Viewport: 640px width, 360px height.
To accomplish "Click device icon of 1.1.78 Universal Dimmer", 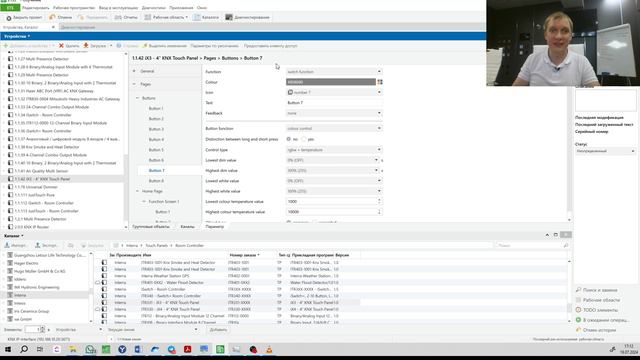I will click(11, 187).
